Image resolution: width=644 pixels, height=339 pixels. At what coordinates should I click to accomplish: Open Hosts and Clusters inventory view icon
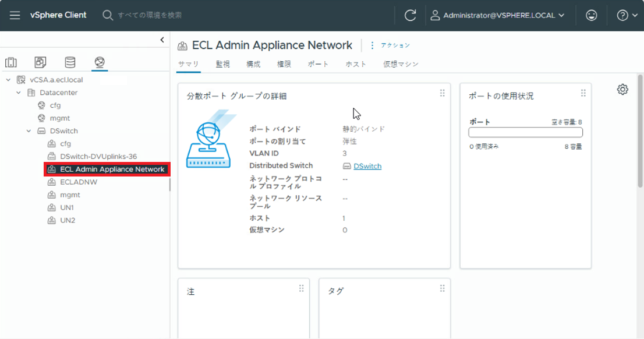11,62
